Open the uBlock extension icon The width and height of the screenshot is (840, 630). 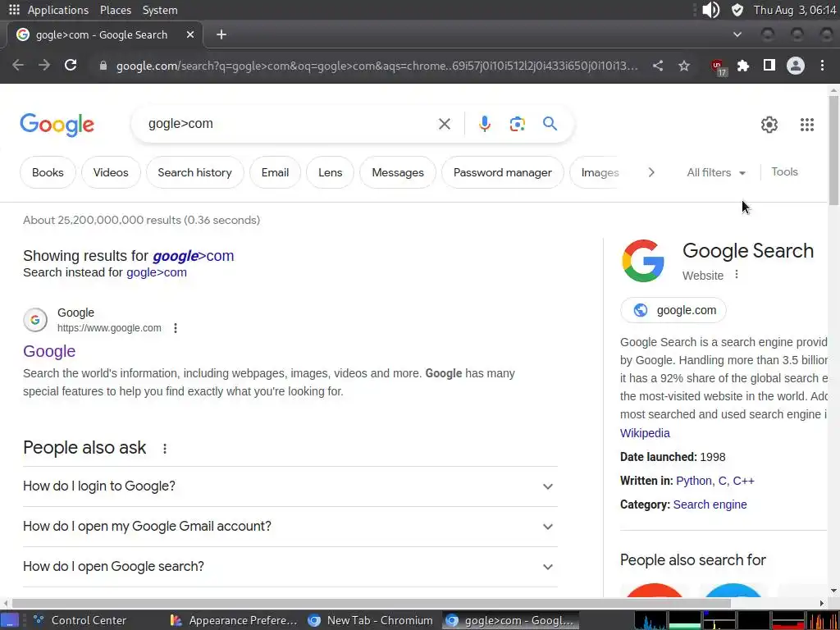(x=718, y=67)
